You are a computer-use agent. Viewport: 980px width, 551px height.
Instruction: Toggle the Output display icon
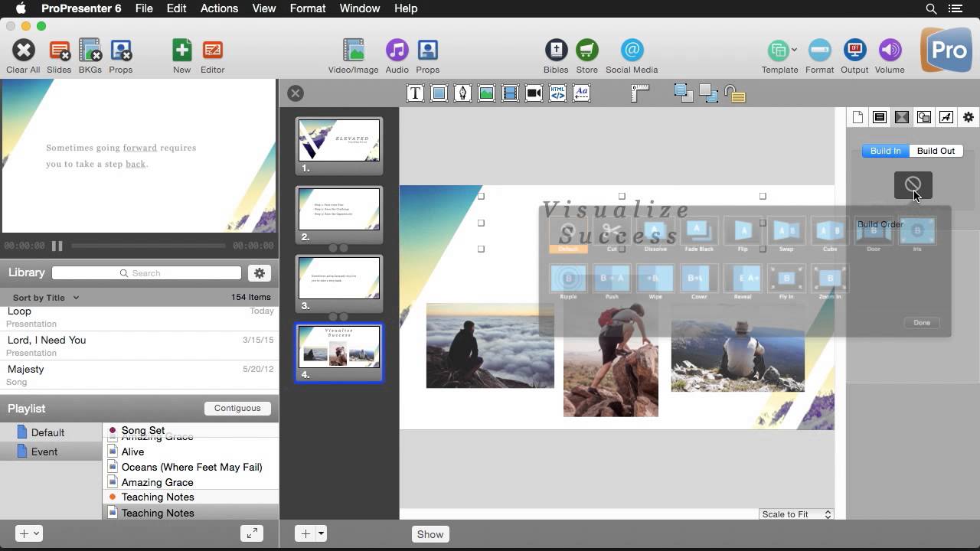click(854, 51)
